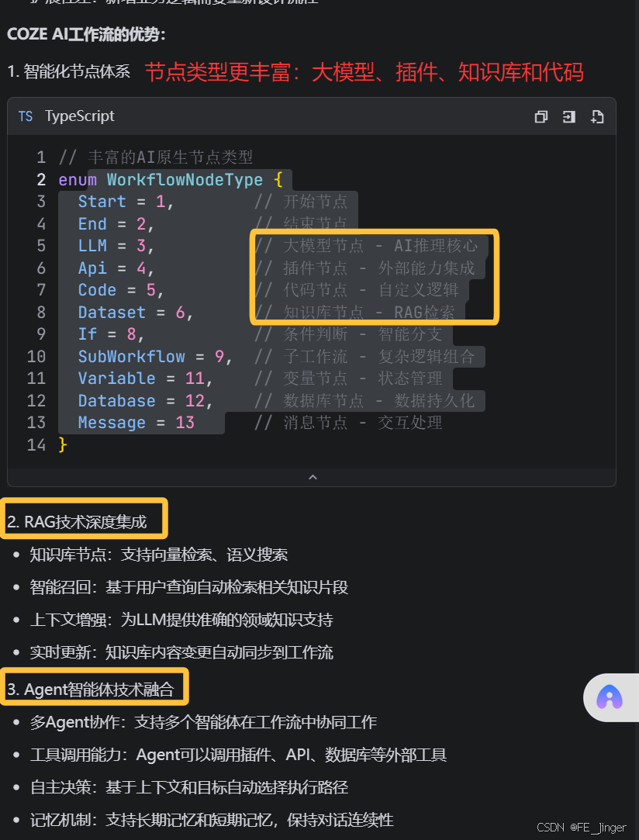
Task: Click bullet '上下文增强' about LLM domain knowledge
Action: tap(181, 620)
